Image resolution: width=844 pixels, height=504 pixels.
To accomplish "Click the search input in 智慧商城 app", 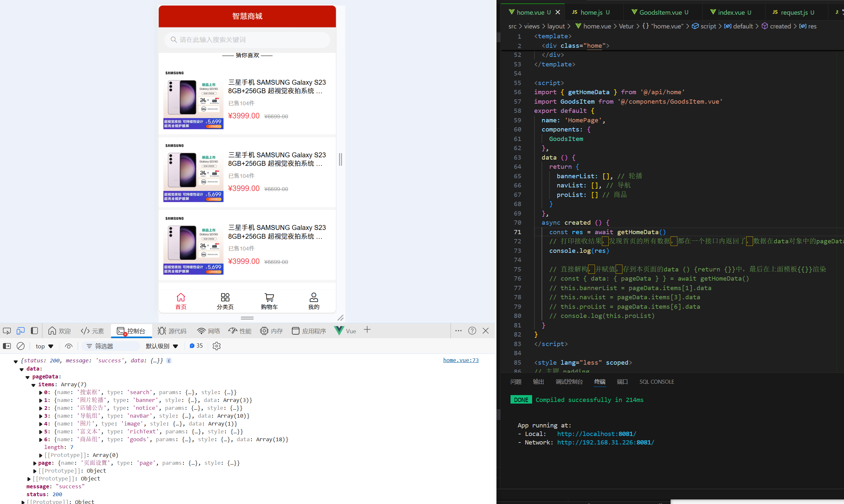I will click(247, 40).
